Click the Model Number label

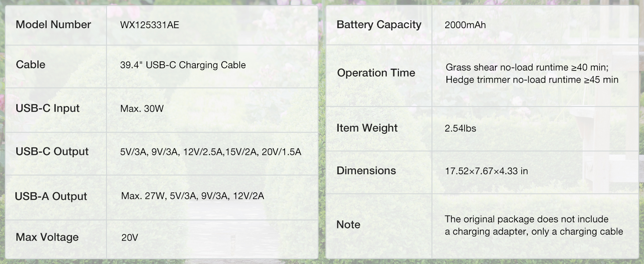(53, 25)
